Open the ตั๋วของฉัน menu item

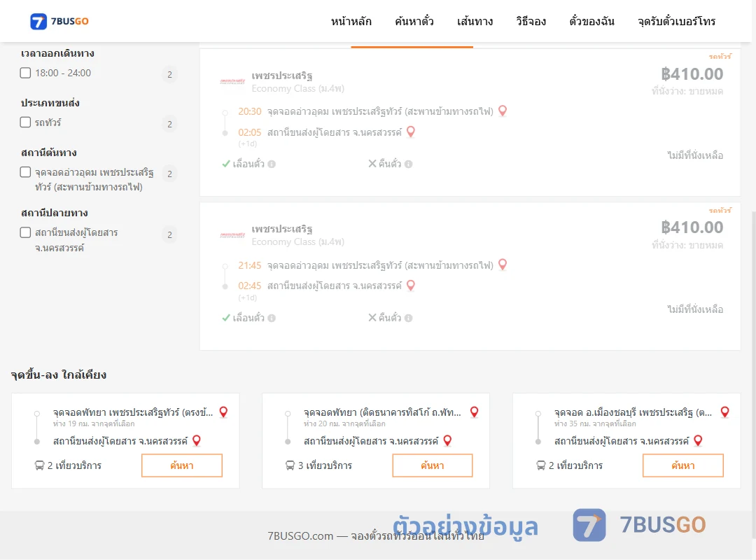[591, 21]
